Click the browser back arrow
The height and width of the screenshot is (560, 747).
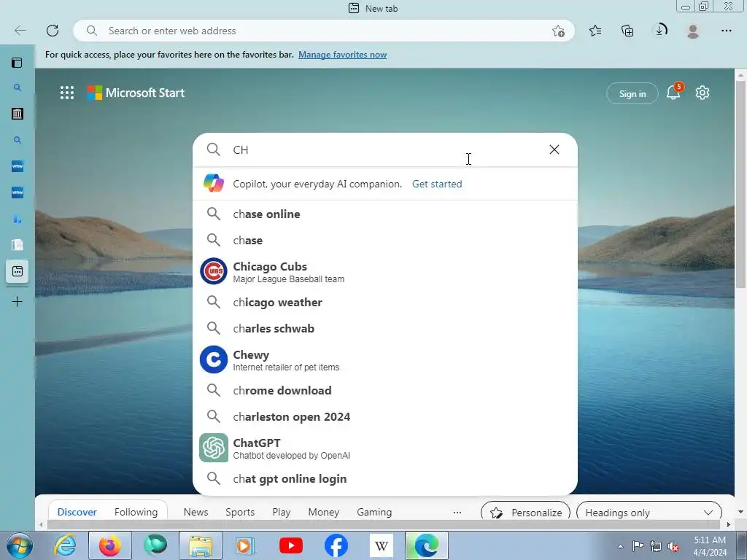(20, 31)
